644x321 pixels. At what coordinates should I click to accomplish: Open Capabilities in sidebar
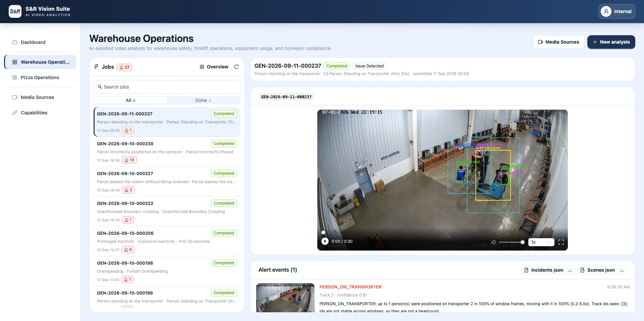pyautogui.click(x=34, y=113)
